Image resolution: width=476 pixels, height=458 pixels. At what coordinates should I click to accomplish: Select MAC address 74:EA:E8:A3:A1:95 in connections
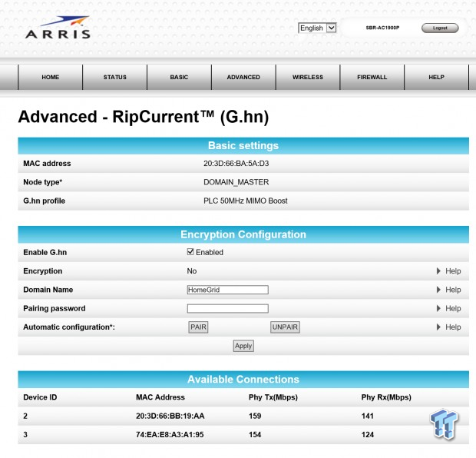170,435
